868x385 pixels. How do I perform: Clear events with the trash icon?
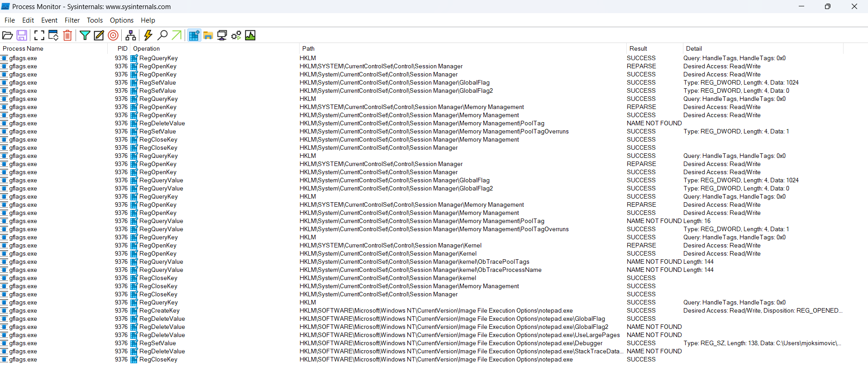pyautogui.click(x=67, y=35)
